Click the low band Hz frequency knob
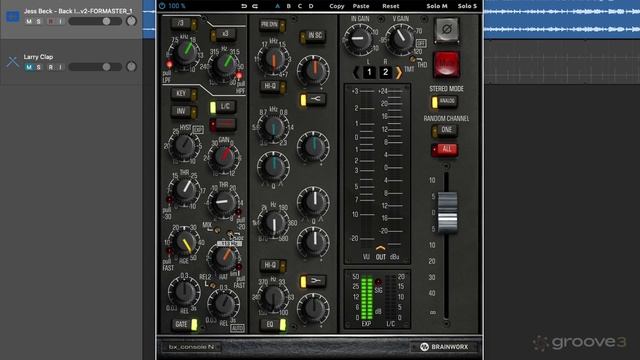 (x=273, y=298)
